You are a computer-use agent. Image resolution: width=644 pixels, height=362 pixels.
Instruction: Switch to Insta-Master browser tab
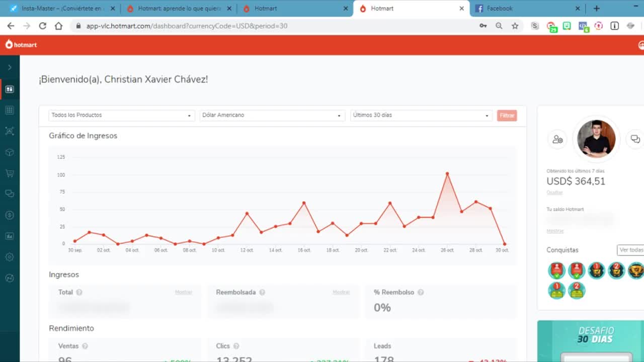[x=62, y=9]
